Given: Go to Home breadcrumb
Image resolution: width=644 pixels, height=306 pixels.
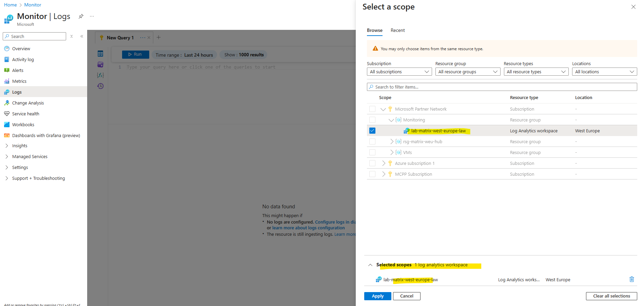Looking at the screenshot, I should [x=10, y=5].
